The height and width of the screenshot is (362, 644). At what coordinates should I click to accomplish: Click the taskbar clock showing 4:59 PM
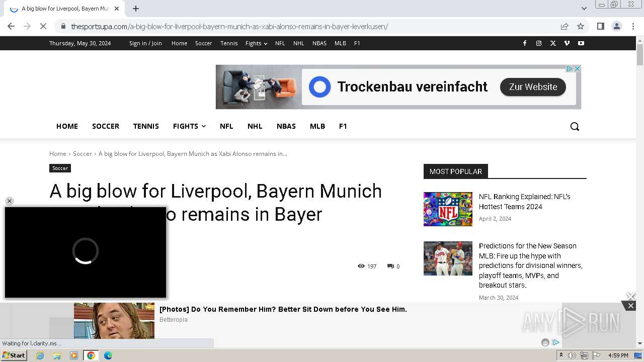(x=618, y=355)
